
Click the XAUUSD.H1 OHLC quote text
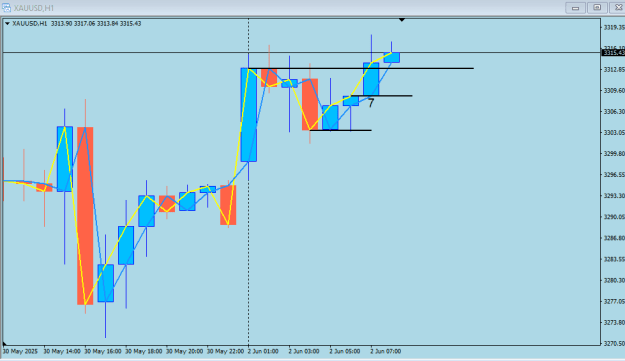(x=77, y=24)
